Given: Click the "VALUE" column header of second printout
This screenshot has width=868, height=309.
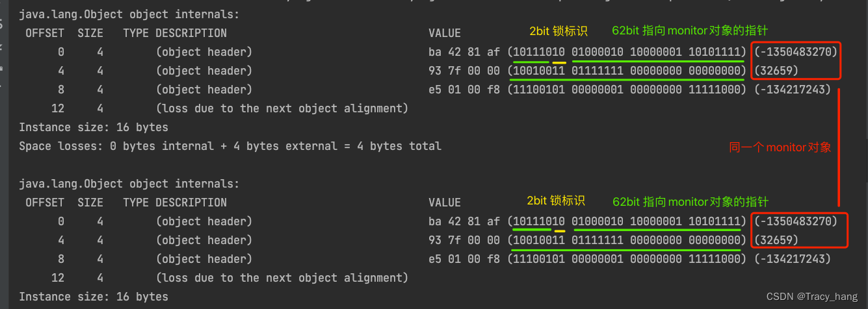Looking at the screenshot, I should tap(445, 203).
